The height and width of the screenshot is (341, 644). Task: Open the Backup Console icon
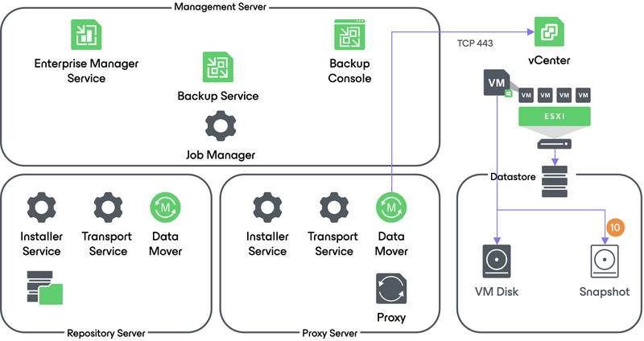click(350, 35)
